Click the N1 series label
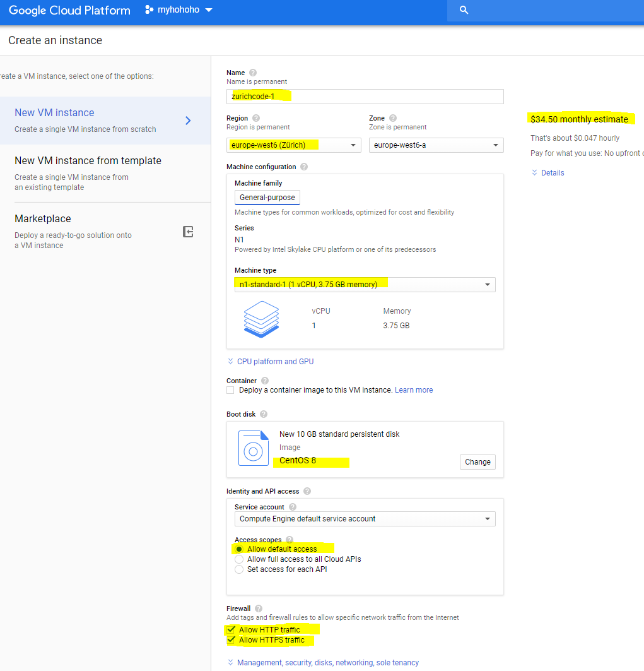The image size is (644, 671). click(239, 240)
